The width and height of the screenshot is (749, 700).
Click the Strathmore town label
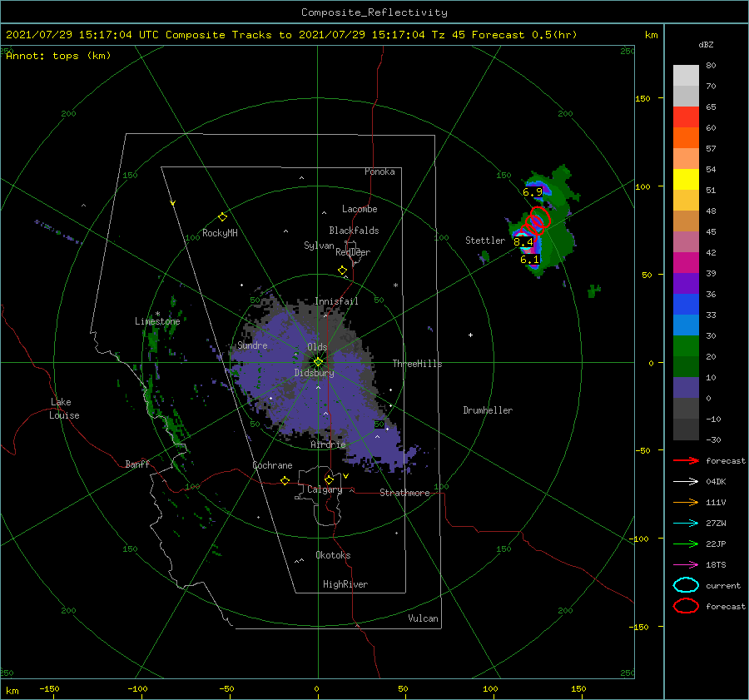point(404,493)
